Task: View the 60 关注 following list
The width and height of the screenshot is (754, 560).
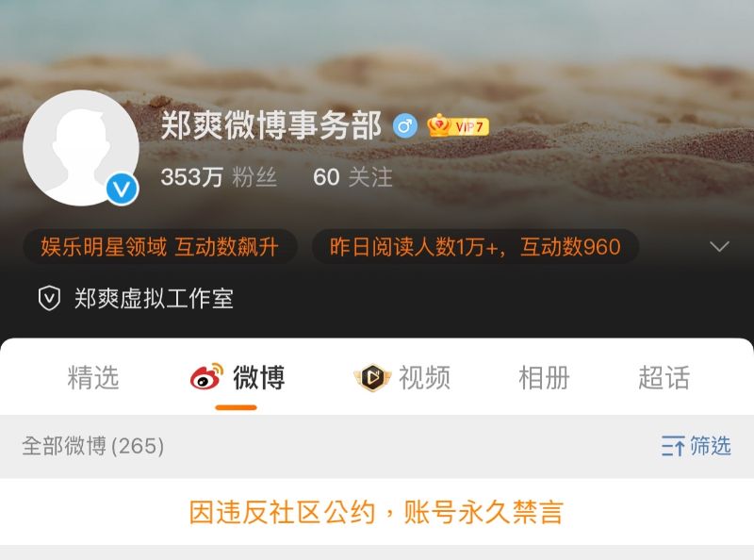Action: pos(352,177)
